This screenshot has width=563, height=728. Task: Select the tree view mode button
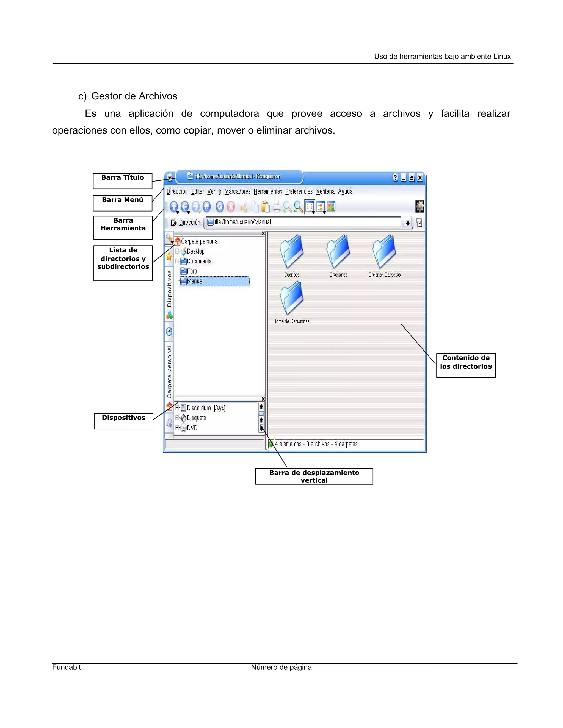(320, 207)
